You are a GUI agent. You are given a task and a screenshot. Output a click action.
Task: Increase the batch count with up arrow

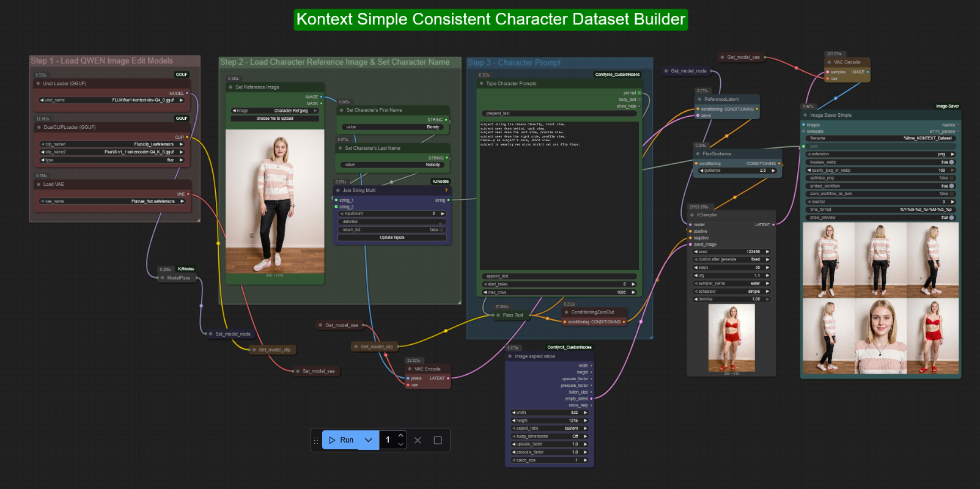pos(401,436)
